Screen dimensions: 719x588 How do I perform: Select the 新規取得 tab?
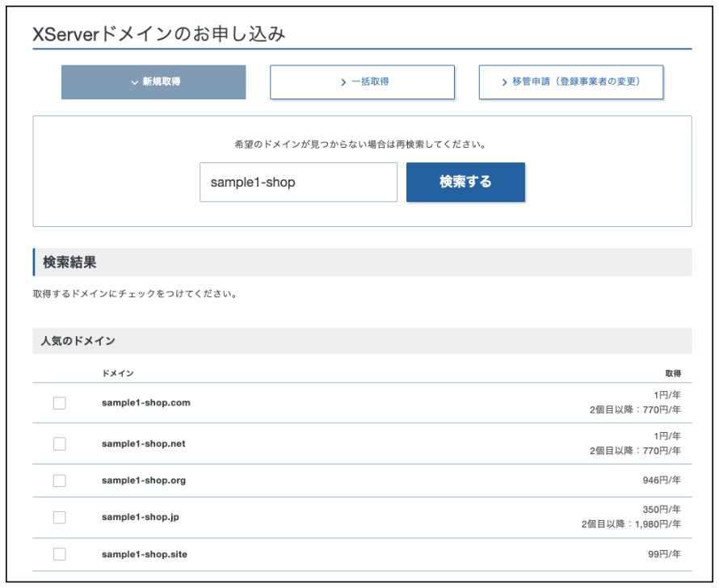(153, 82)
